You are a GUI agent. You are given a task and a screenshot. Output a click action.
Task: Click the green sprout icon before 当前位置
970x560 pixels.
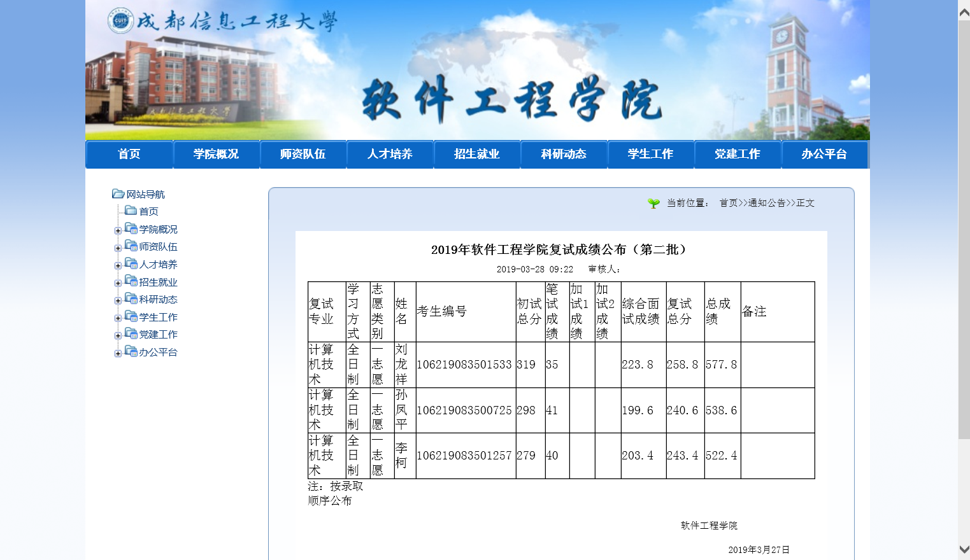point(653,203)
